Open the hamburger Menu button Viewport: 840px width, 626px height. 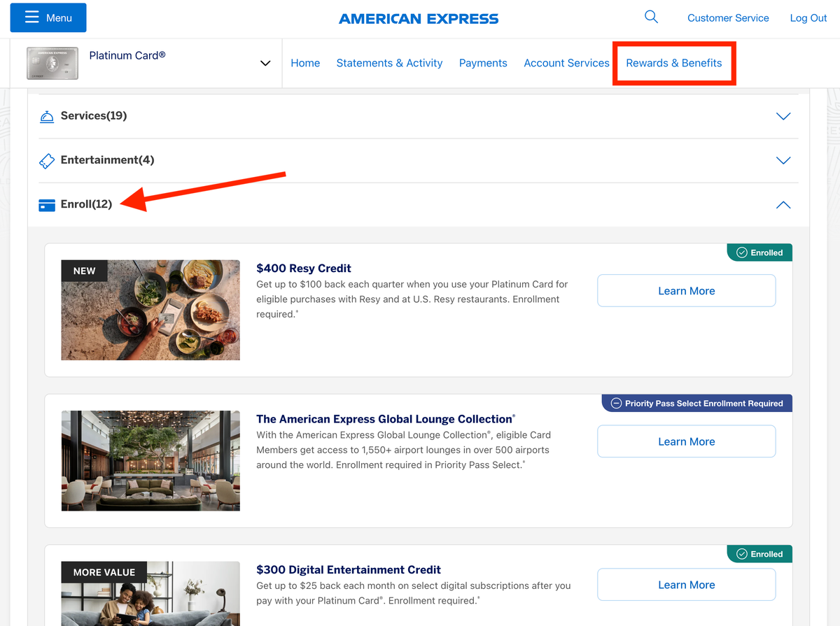(x=48, y=17)
